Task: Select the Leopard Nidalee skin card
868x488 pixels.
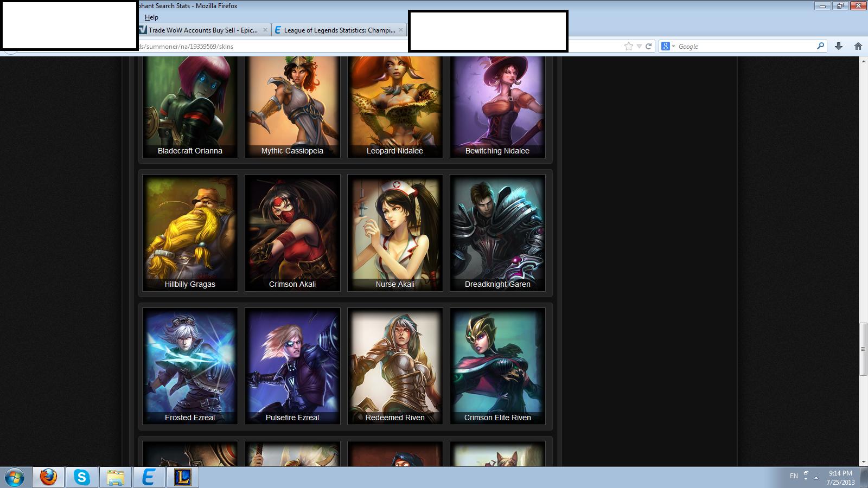Action: point(395,107)
